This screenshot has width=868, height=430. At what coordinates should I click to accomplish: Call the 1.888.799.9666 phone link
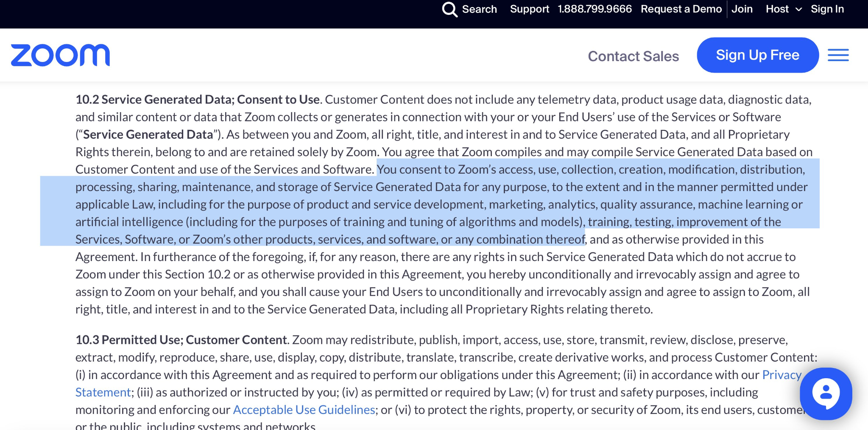594,9
